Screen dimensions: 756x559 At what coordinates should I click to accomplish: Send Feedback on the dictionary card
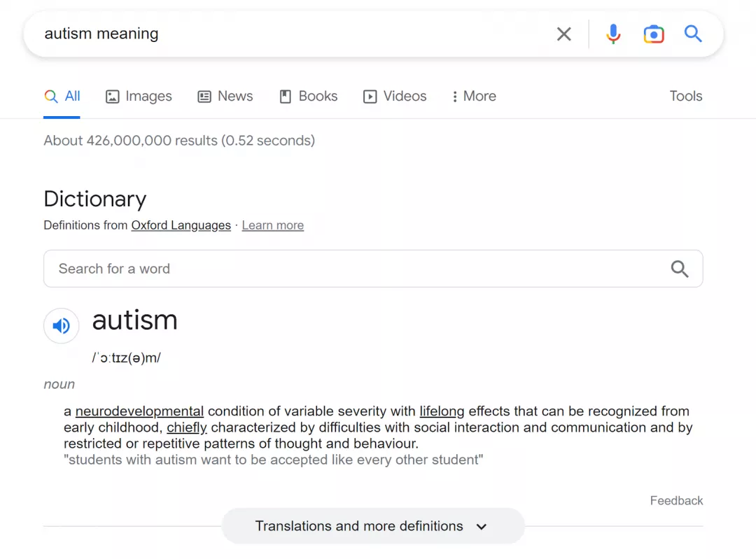click(676, 501)
